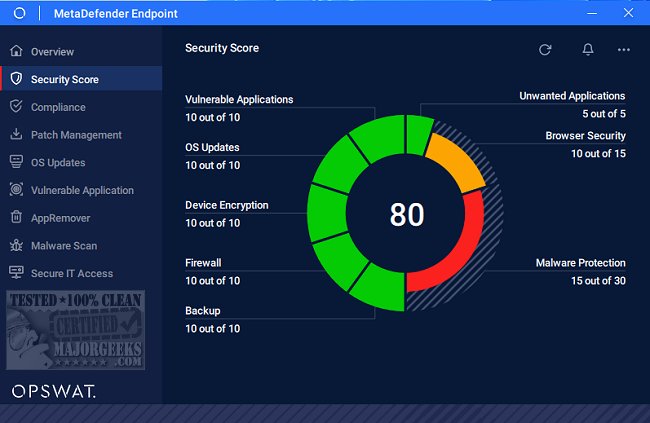Viewport: 650px width, 423px height.
Task: Open Malware Scan in the sidebar
Action: click(x=81, y=246)
